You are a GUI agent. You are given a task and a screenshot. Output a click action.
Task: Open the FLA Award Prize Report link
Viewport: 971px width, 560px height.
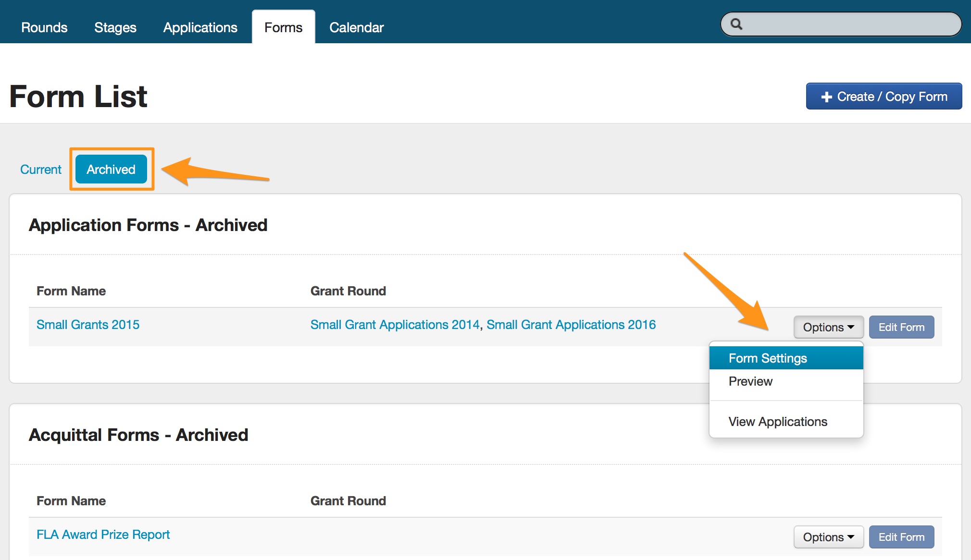[x=103, y=535]
